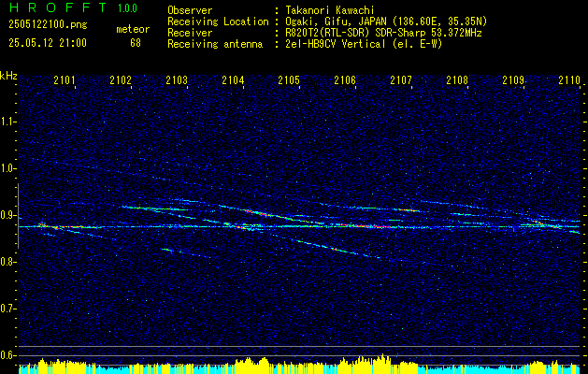Click time marker 2106
The height and width of the screenshot is (374, 588).
(345, 80)
